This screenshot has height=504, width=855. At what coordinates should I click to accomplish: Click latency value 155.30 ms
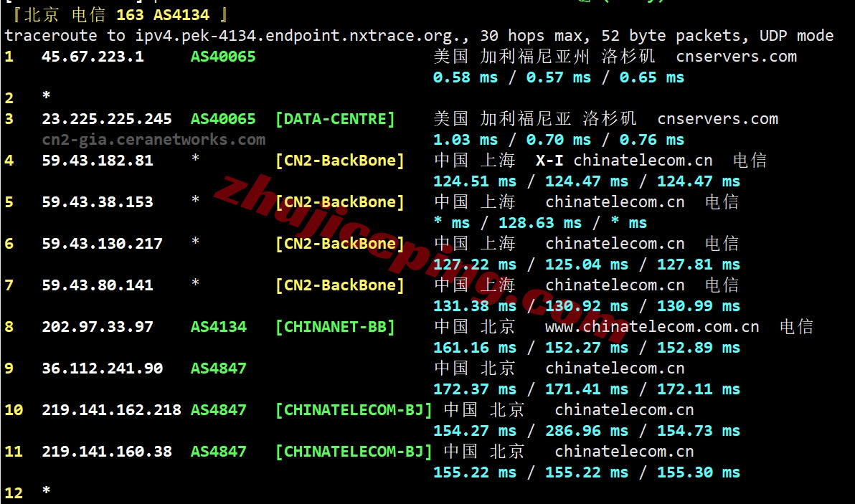coord(699,472)
